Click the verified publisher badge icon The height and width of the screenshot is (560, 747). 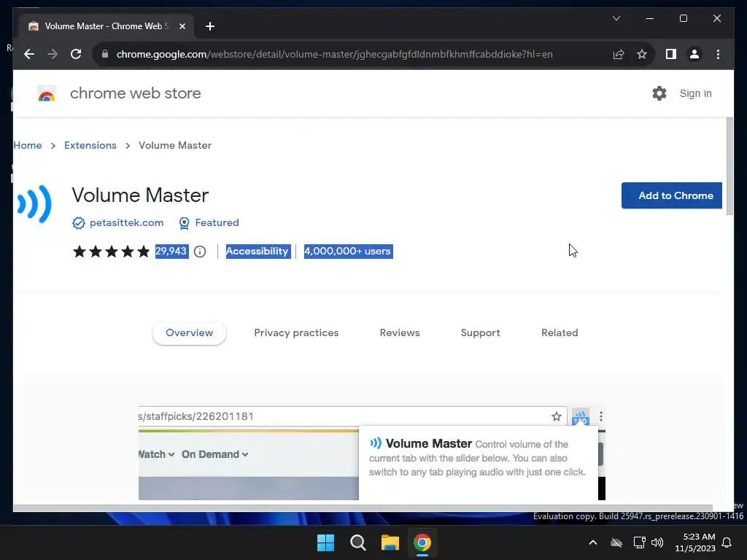point(79,223)
